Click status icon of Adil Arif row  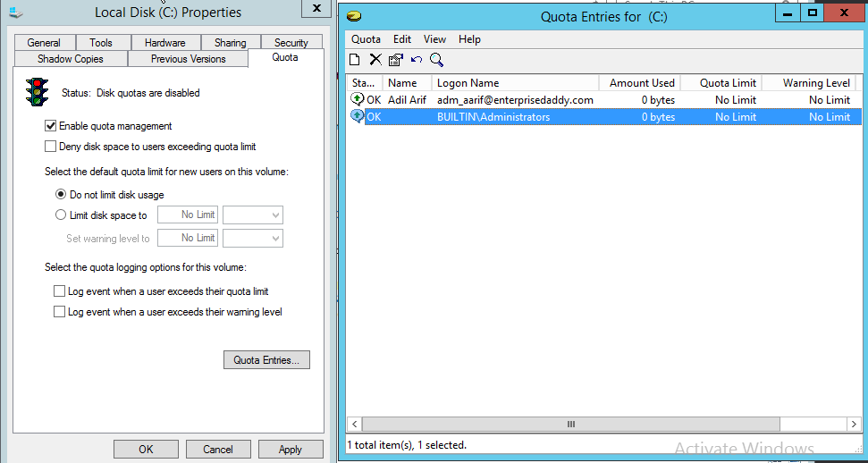tap(358, 100)
